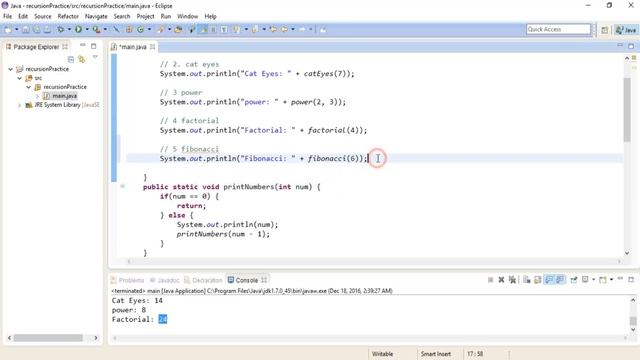
Task: Toggle Mark Occurrences in toolbar
Action: [203, 29]
